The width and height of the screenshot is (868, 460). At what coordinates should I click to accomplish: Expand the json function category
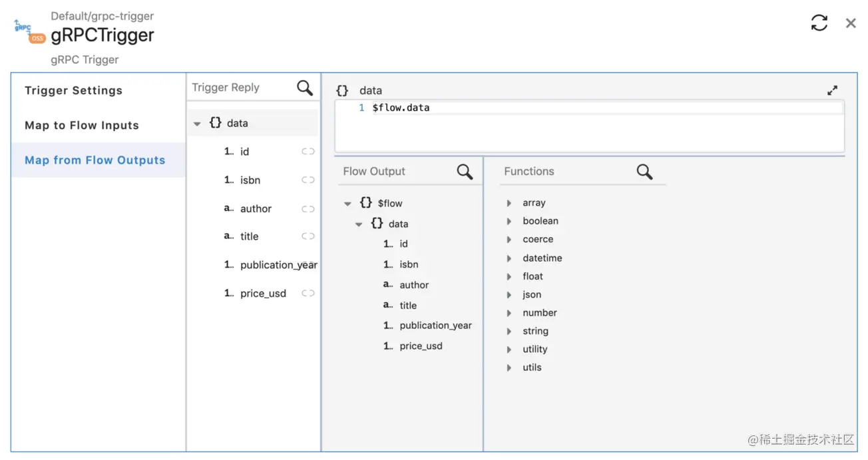tap(509, 295)
